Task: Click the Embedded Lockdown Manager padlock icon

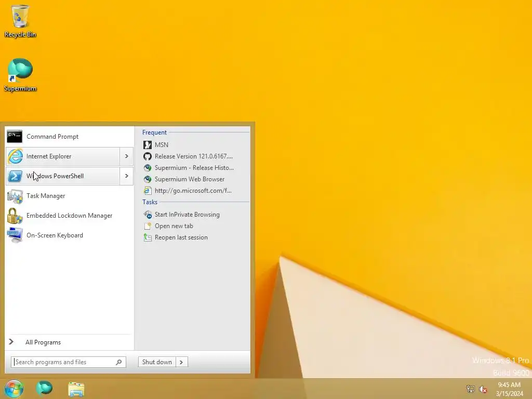Action: click(x=15, y=216)
